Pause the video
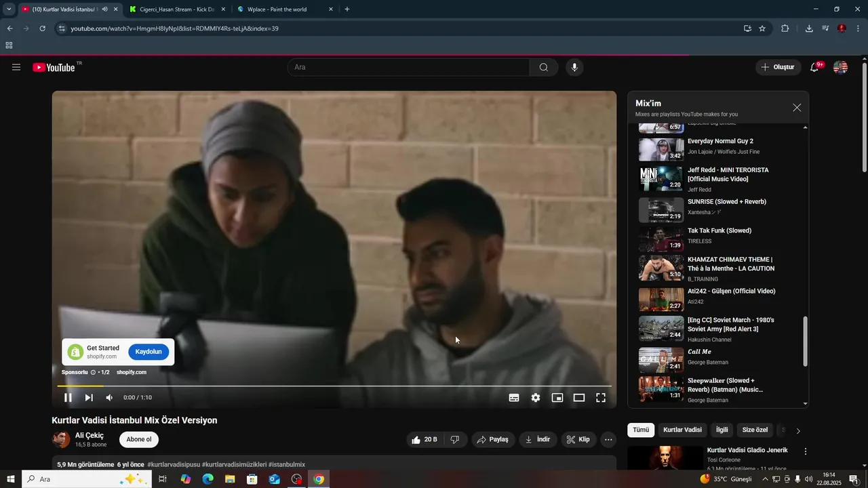This screenshot has height=488, width=868. click(68, 398)
